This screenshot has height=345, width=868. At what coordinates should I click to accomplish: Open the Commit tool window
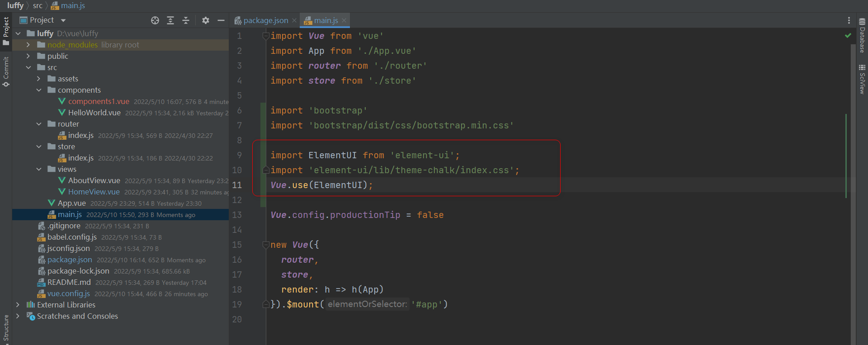click(x=6, y=71)
